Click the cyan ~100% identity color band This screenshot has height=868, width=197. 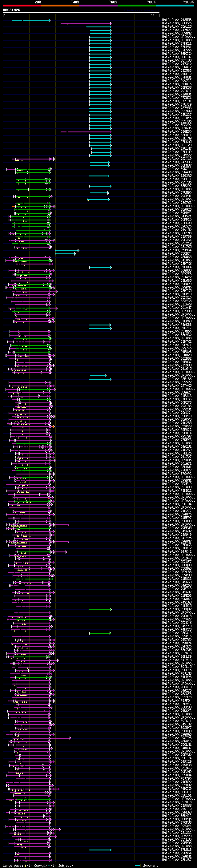pyautogui.click(x=175, y=6)
